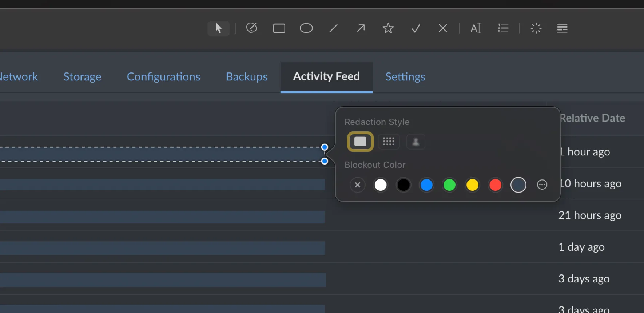644x313 pixels.
Task: Open more colors ellipsis button
Action: click(542, 185)
